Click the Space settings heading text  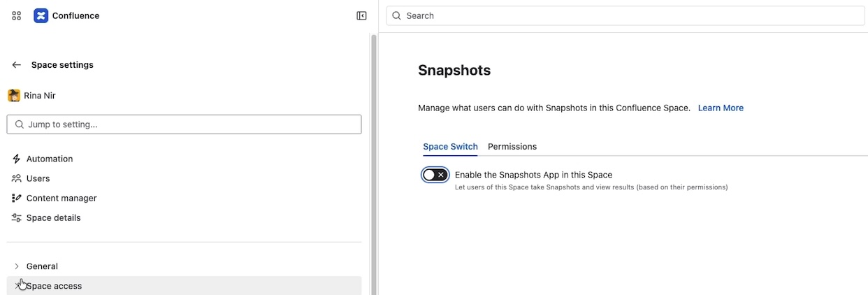point(62,65)
